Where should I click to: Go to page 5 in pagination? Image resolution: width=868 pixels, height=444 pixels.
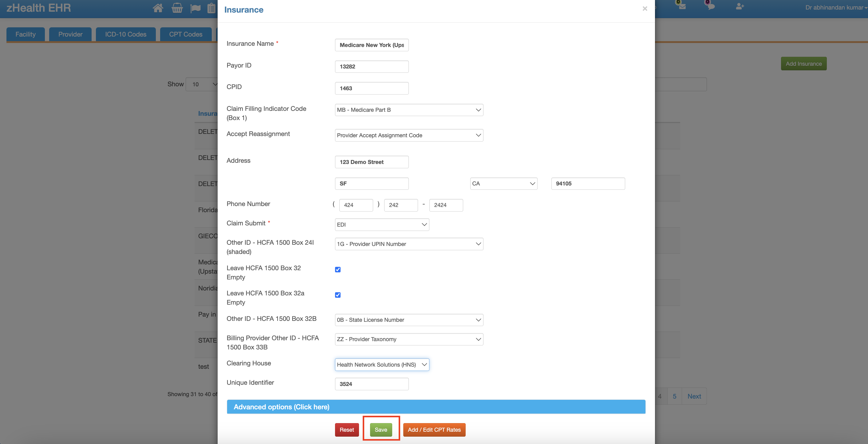[674, 396]
